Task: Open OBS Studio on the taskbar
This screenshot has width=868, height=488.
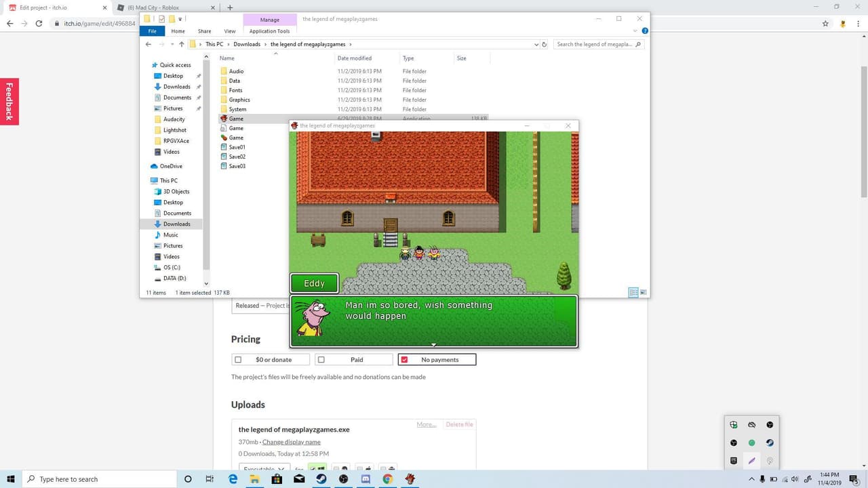Action: [x=343, y=479]
